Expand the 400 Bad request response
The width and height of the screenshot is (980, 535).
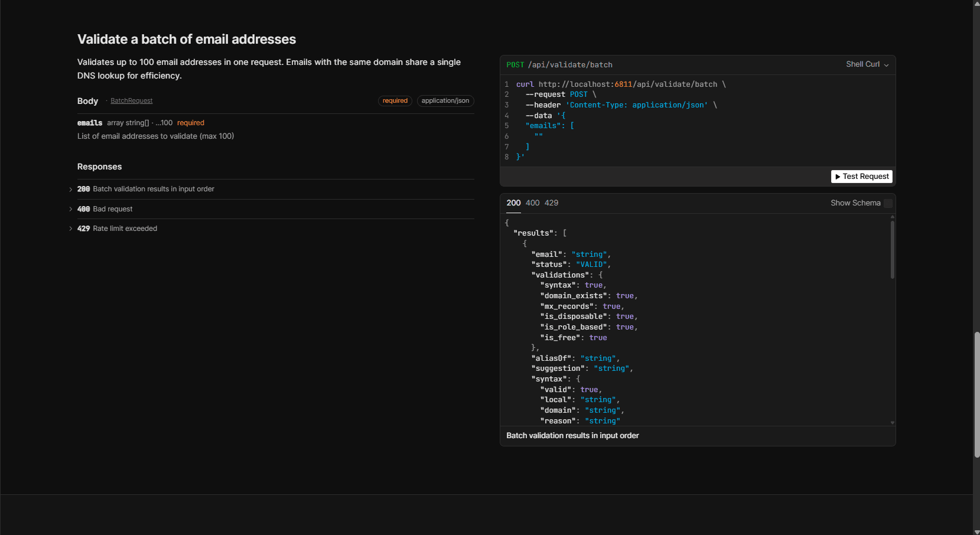point(101,209)
